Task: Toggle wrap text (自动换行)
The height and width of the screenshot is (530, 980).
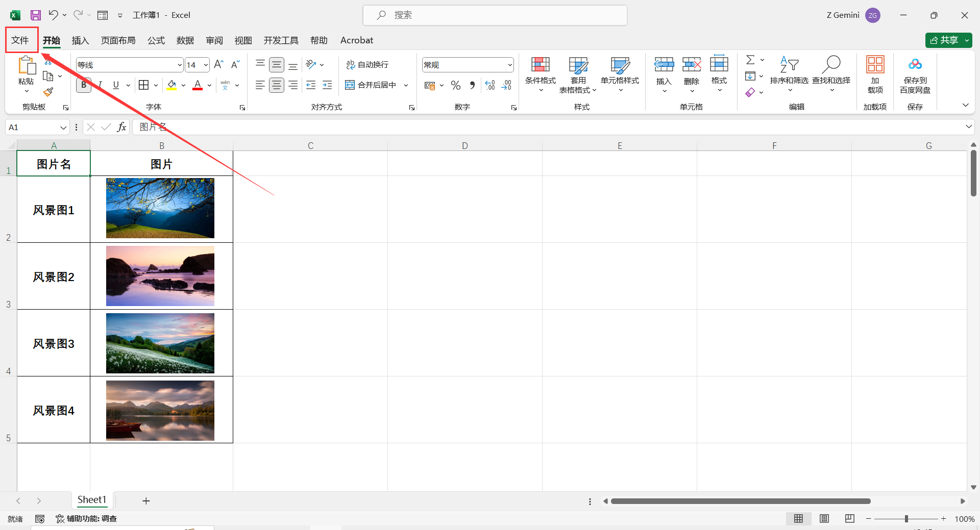Action: [367, 65]
